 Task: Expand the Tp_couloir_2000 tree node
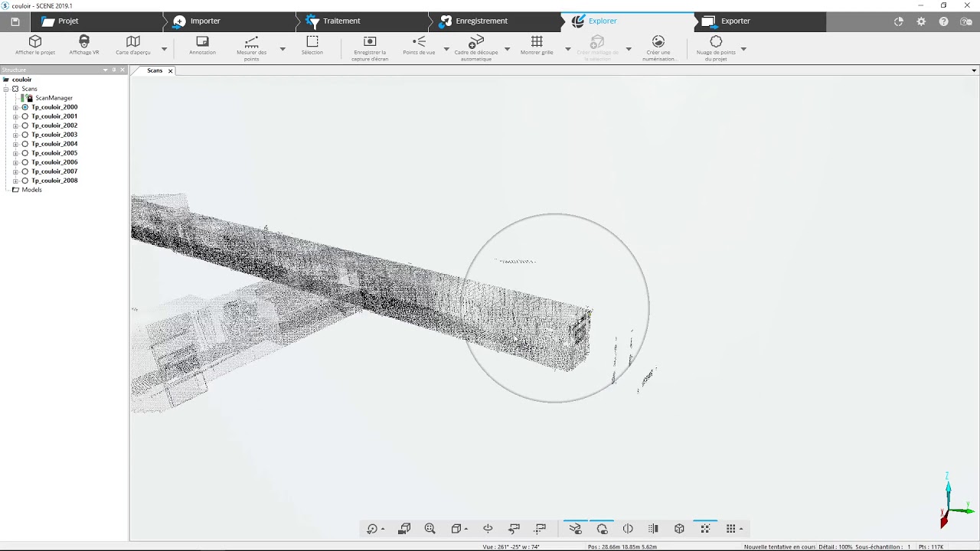tap(15, 107)
